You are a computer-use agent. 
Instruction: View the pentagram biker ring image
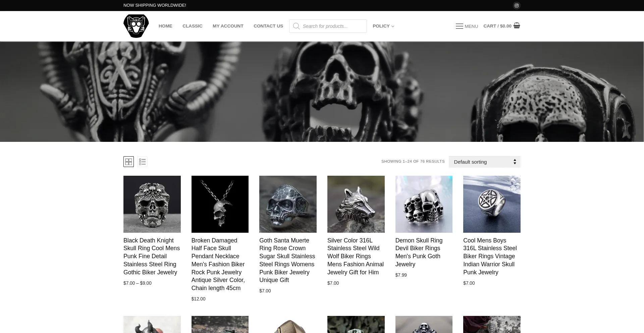(492, 204)
